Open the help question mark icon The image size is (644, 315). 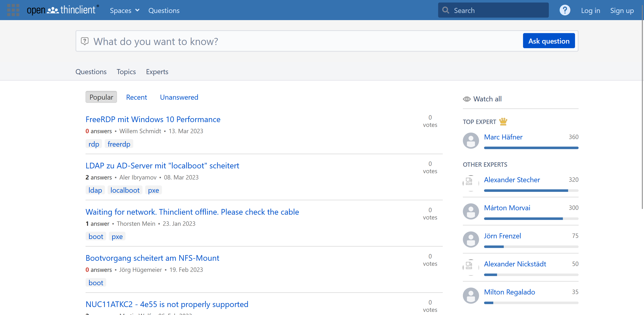point(565,10)
